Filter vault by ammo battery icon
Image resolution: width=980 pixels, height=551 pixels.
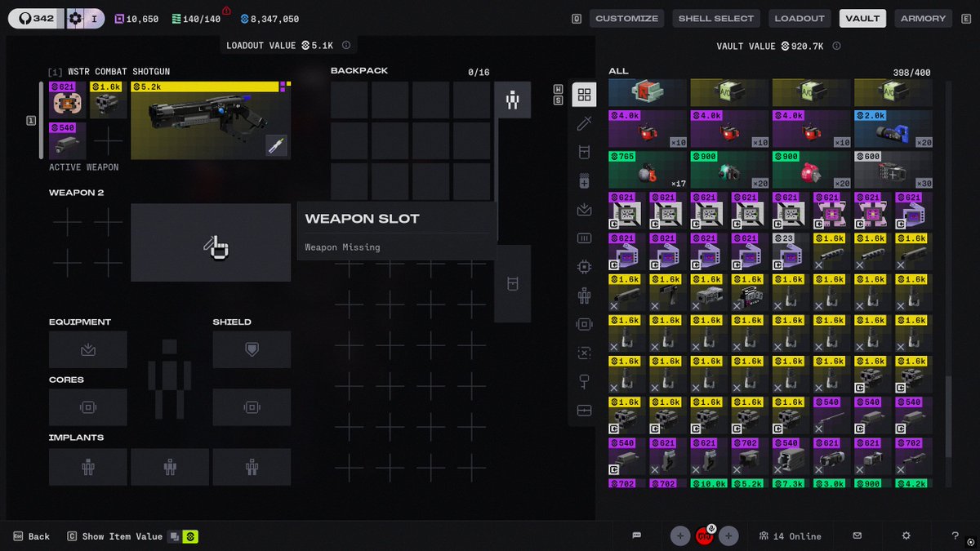584,181
